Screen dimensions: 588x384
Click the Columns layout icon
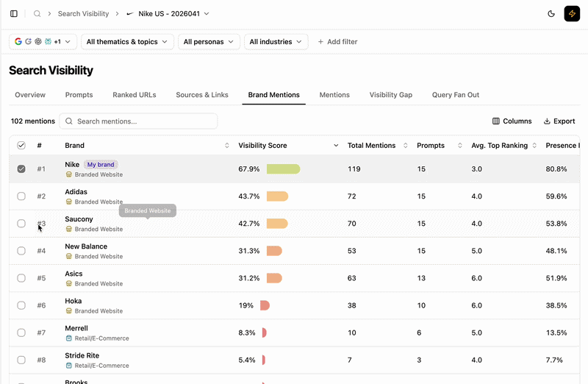coord(495,121)
